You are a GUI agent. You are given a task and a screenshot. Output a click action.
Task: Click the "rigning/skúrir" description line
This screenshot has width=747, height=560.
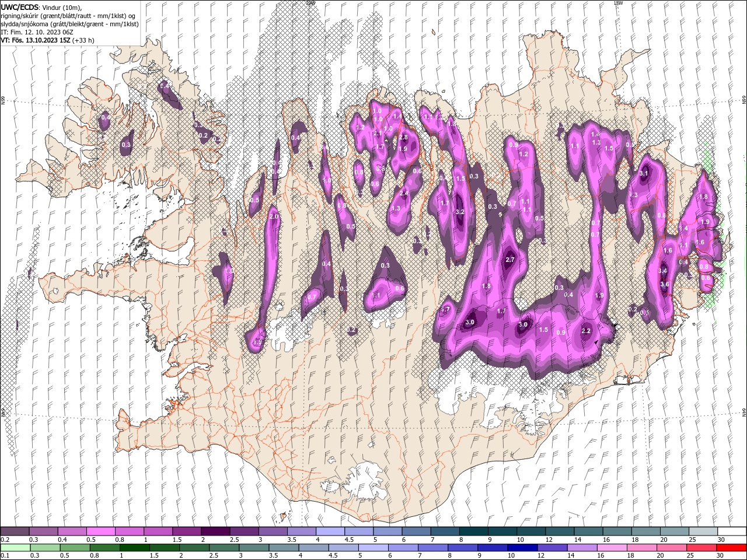(x=68, y=15)
